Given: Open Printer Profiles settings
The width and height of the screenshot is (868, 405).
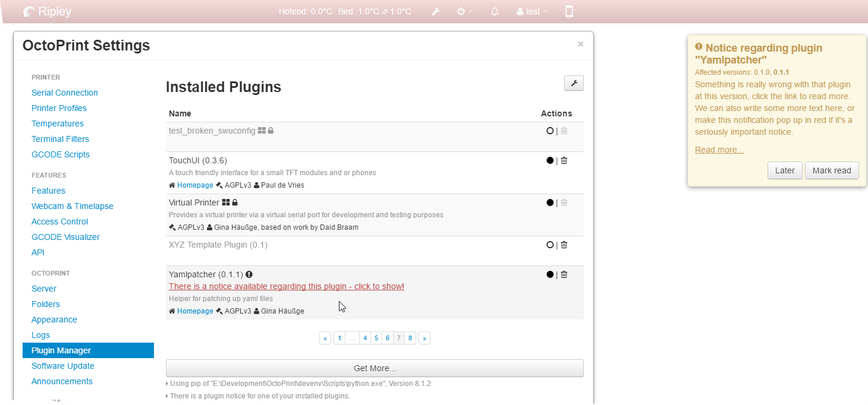Looking at the screenshot, I should click(x=59, y=108).
